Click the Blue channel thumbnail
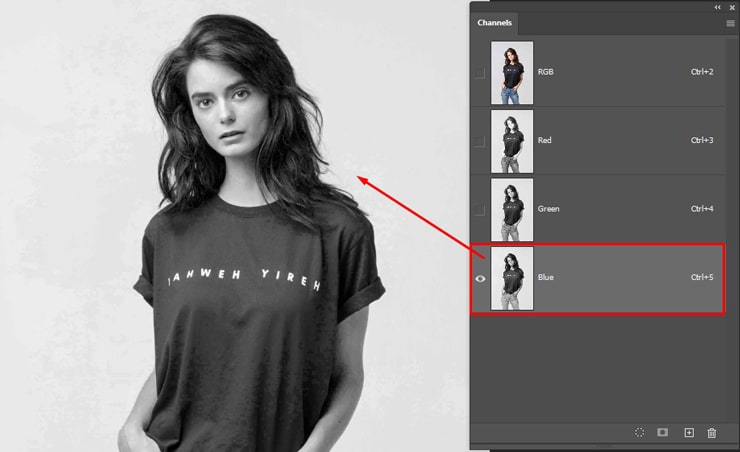Viewport: 740px width, 452px height. (512, 277)
